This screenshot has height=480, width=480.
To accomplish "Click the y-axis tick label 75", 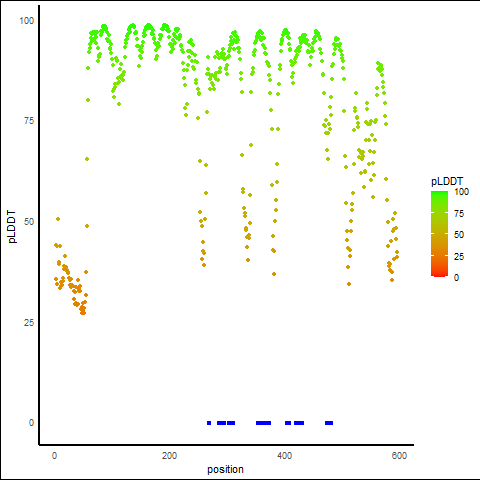I will tap(29, 121).
